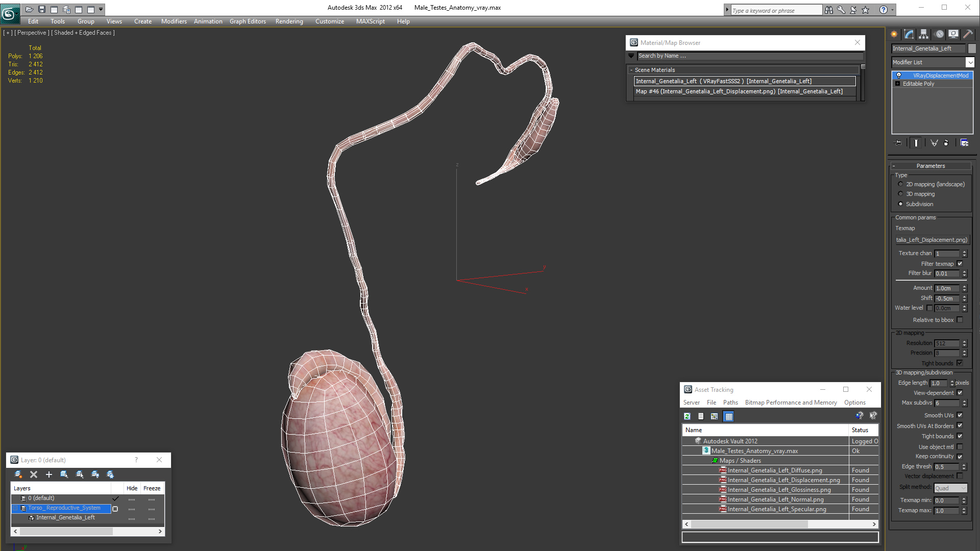
Task: Expand the Editable Poly stack entry
Action: [x=897, y=84]
